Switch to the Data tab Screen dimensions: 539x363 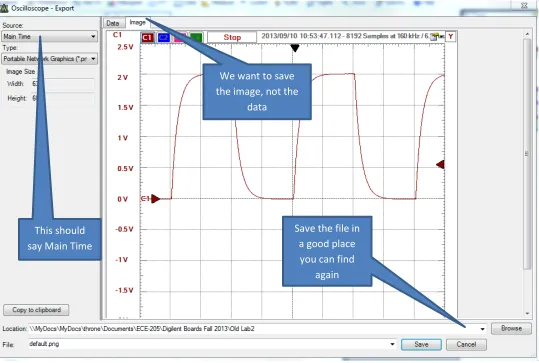click(x=113, y=23)
